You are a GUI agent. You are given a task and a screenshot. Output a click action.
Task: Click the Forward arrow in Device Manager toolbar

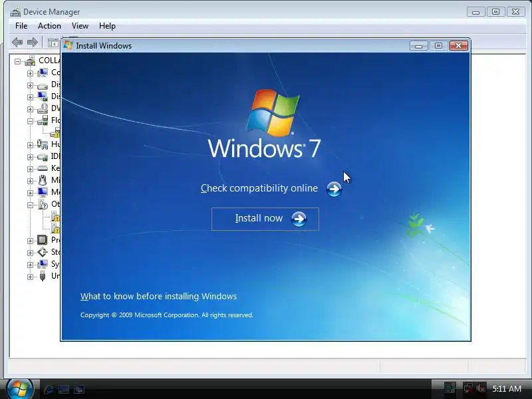click(32, 43)
